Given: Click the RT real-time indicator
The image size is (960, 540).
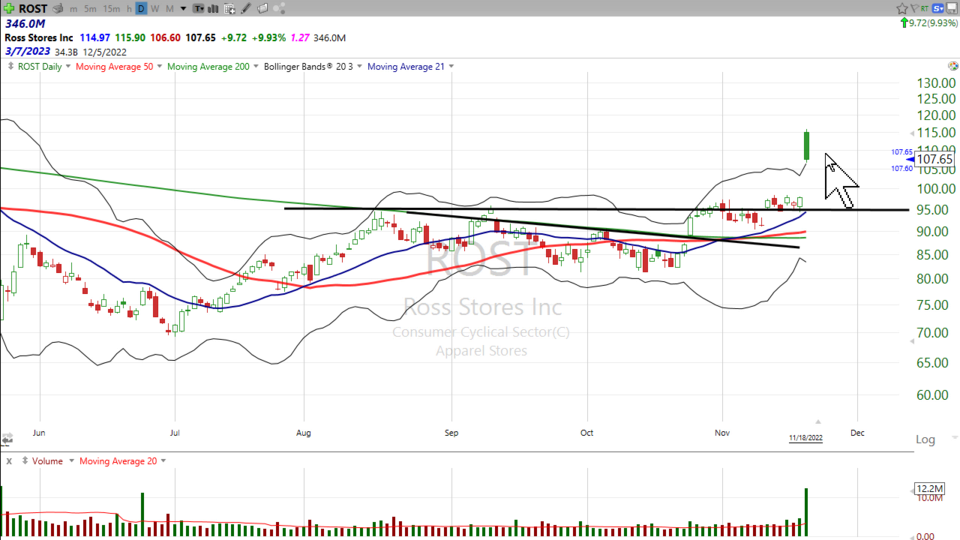Looking at the screenshot, I should pyautogui.click(x=924, y=9).
